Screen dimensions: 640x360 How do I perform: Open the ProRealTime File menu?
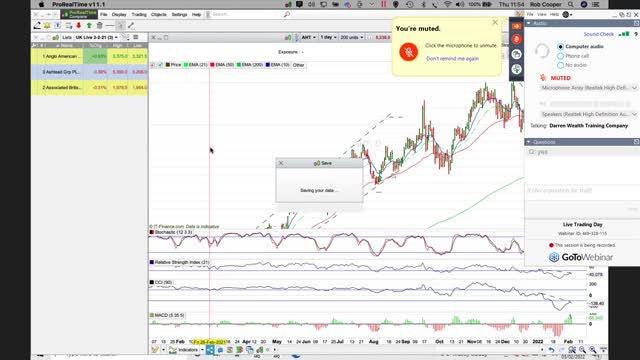104,14
